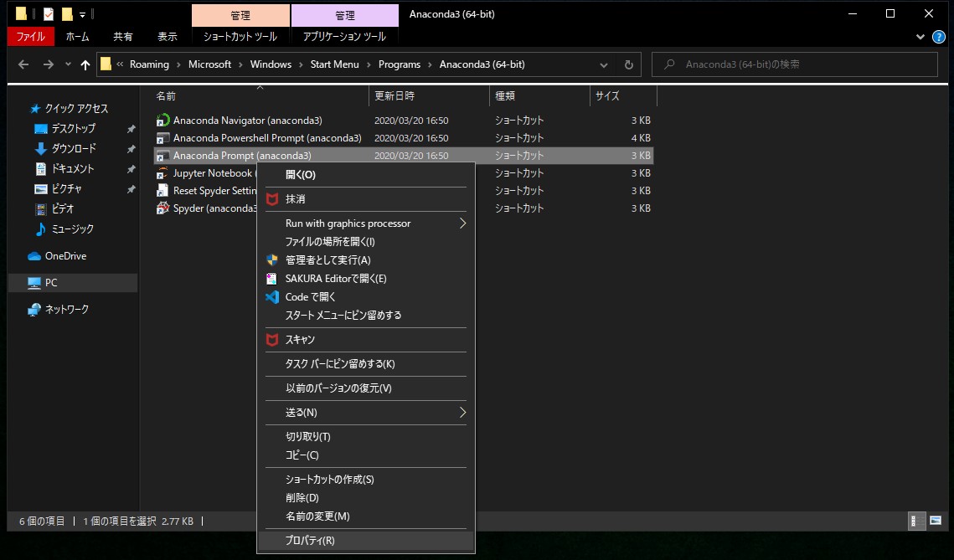The height and width of the screenshot is (560, 954).
Task: Open the ファイル ribbon tab
Action: click(x=31, y=37)
